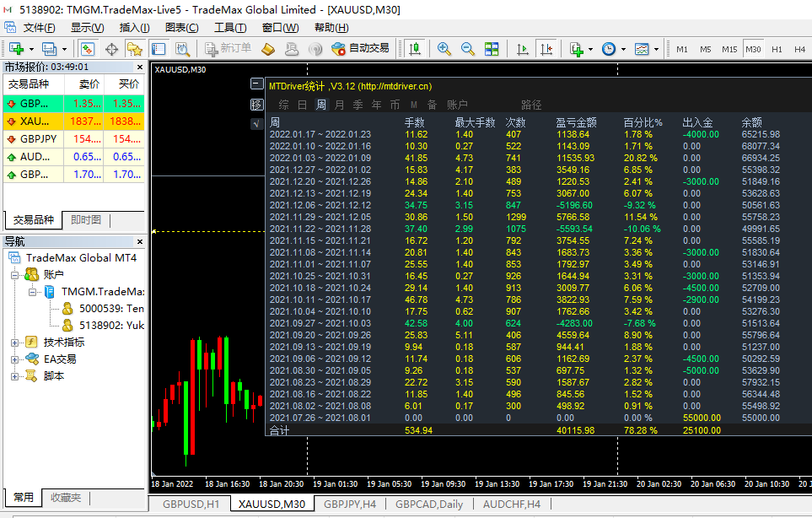Close the 市场报价 market watch panel

click(x=140, y=67)
